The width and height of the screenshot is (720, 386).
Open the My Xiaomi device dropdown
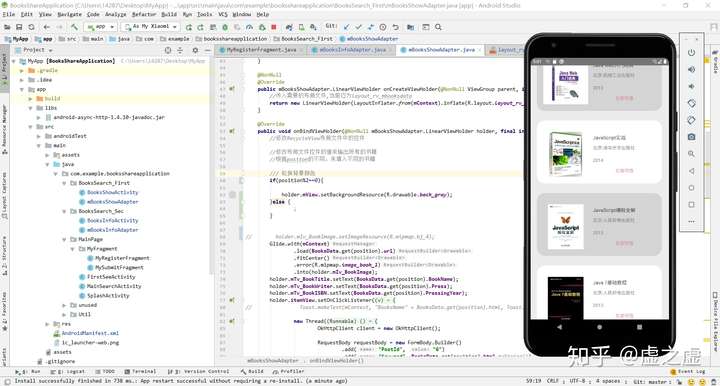pos(150,27)
